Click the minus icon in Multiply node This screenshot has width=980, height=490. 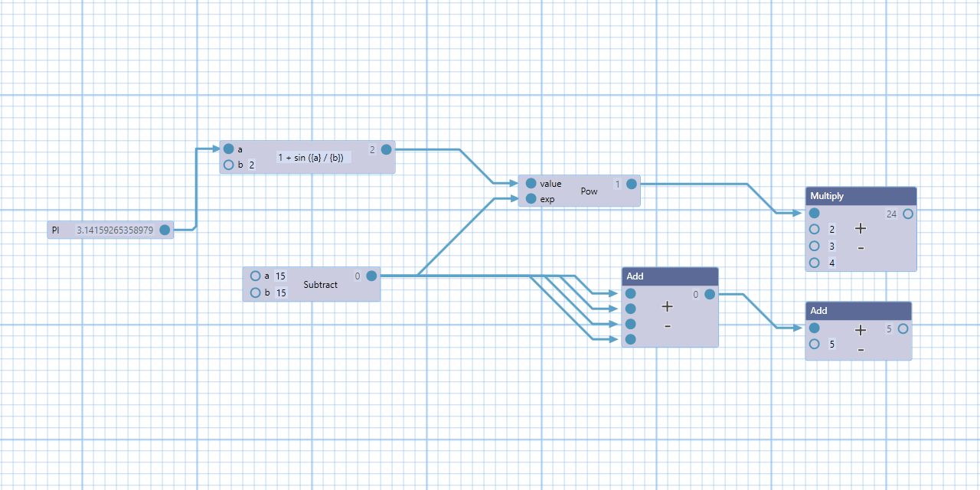(x=861, y=248)
